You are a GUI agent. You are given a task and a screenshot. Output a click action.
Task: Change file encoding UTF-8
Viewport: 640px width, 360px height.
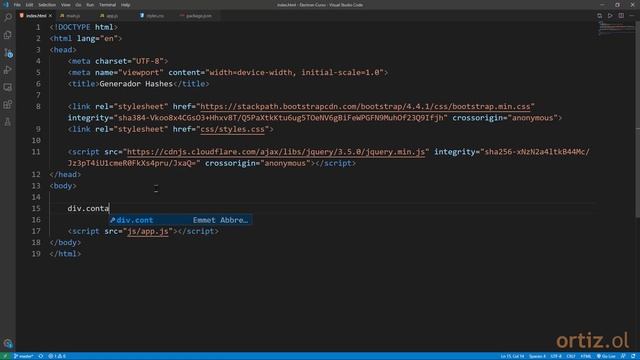556,356
